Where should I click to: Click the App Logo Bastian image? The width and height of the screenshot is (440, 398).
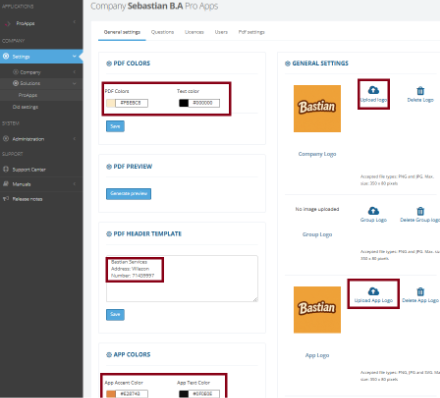pos(317,310)
